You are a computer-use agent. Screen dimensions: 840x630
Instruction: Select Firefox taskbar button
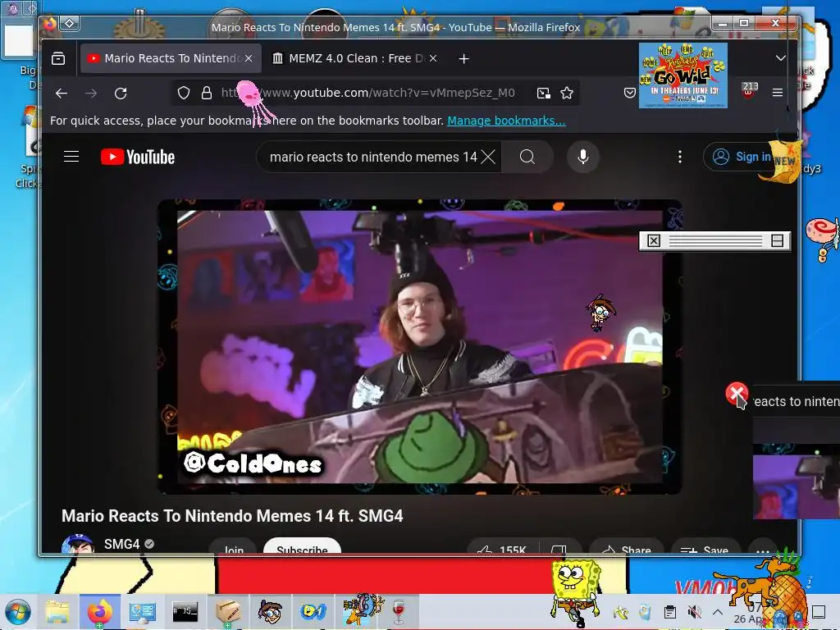click(x=99, y=611)
